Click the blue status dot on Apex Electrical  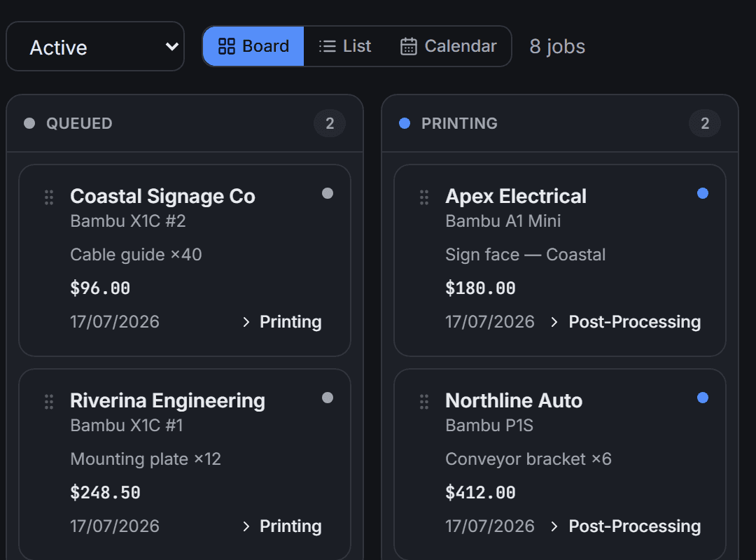(703, 193)
